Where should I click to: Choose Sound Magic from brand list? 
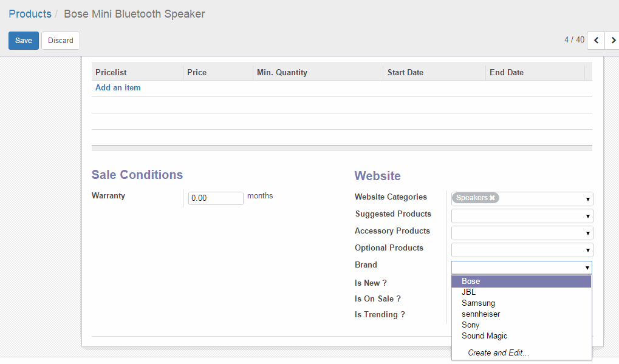(521, 336)
